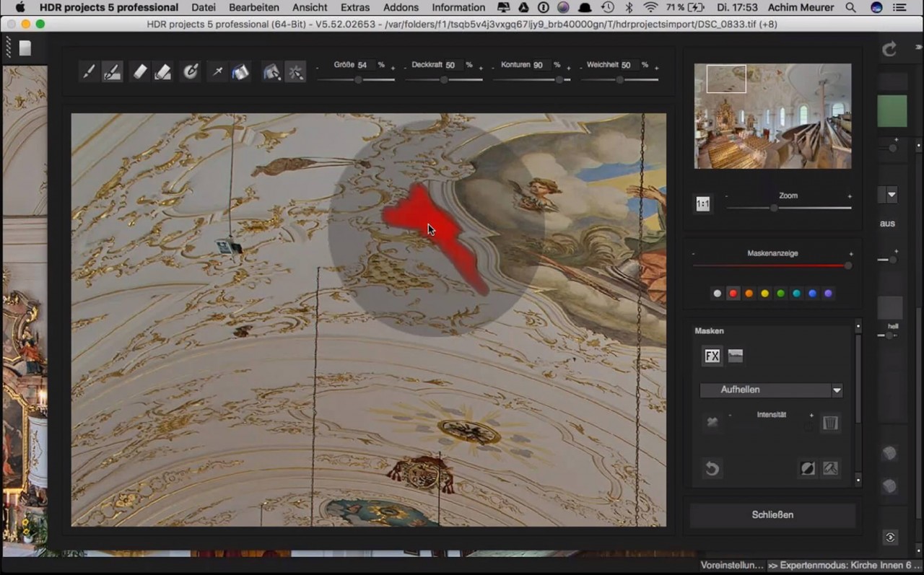Open the FX mask in the Masken panel
The image size is (924, 575).
click(x=712, y=355)
